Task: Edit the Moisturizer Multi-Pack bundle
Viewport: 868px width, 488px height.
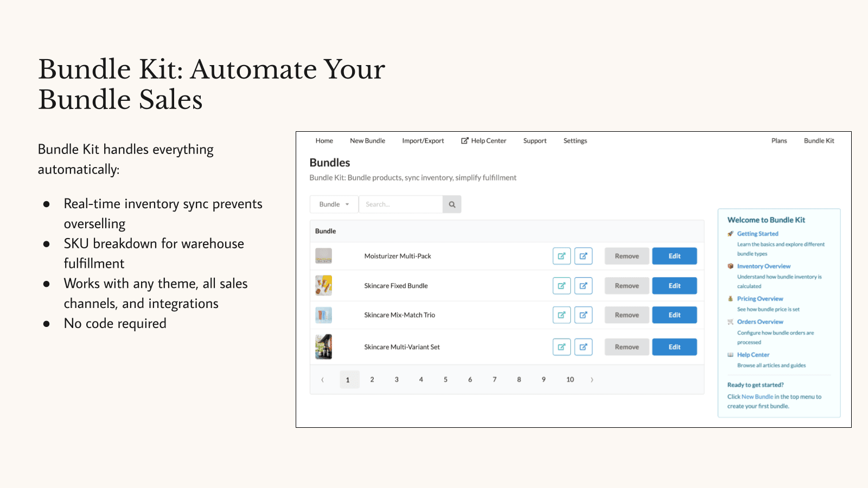Action: click(674, 256)
